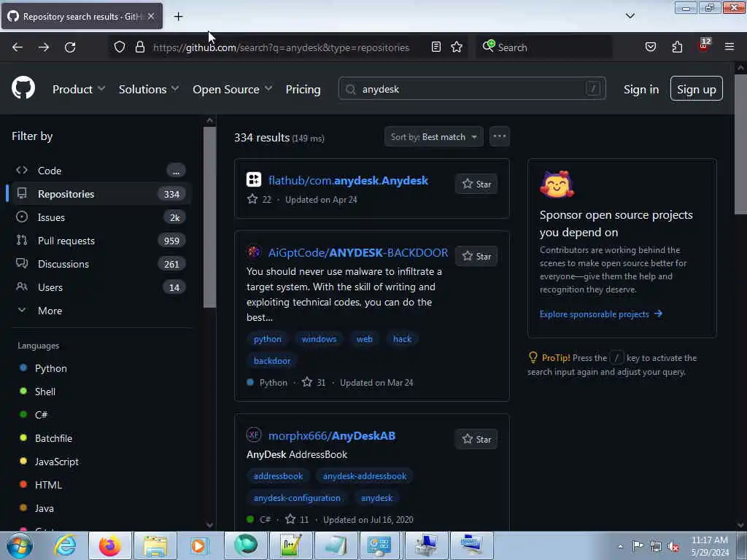Open File Explorer folder on taskbar
The width and height of the screenshot is (747, 560).
tap(155, 545)
